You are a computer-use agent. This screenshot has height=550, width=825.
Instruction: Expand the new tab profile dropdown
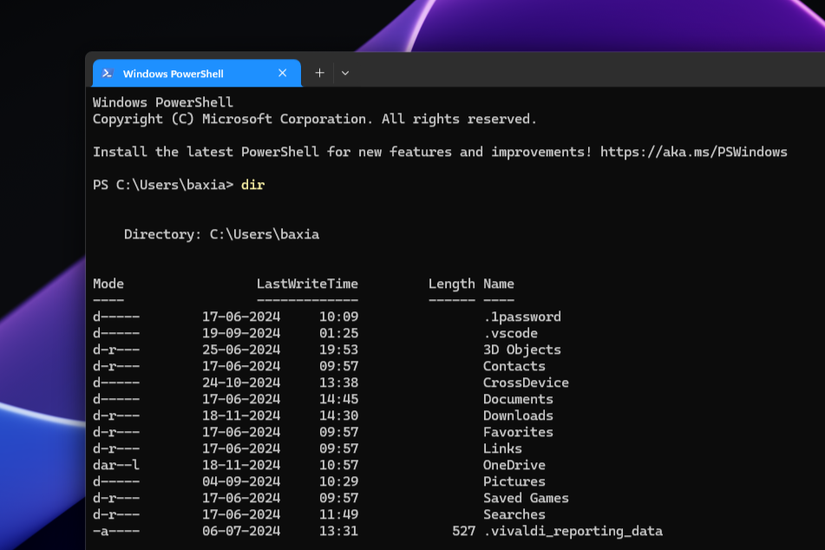tap(345, 73)
